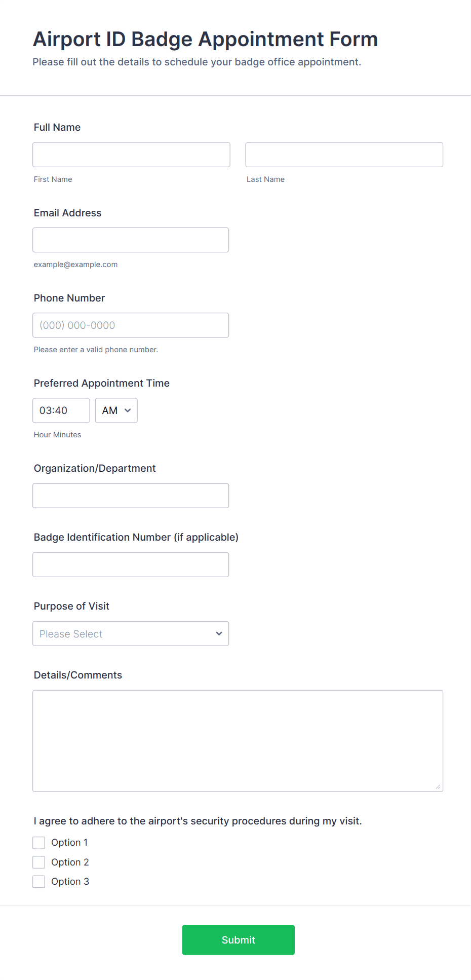Click the Option 3 label text
Viewport: 471px width, 980px height.
click(x=70, y=882)
